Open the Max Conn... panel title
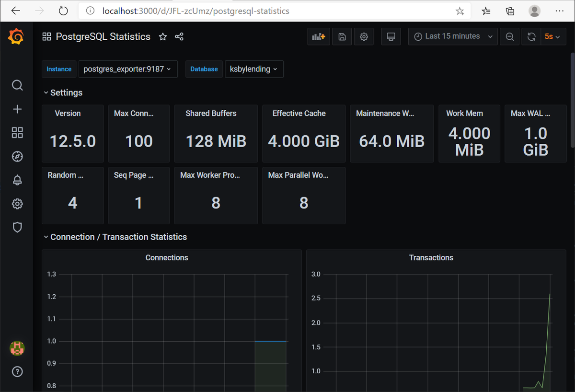The image size is (575, 392). coord(134,114)
